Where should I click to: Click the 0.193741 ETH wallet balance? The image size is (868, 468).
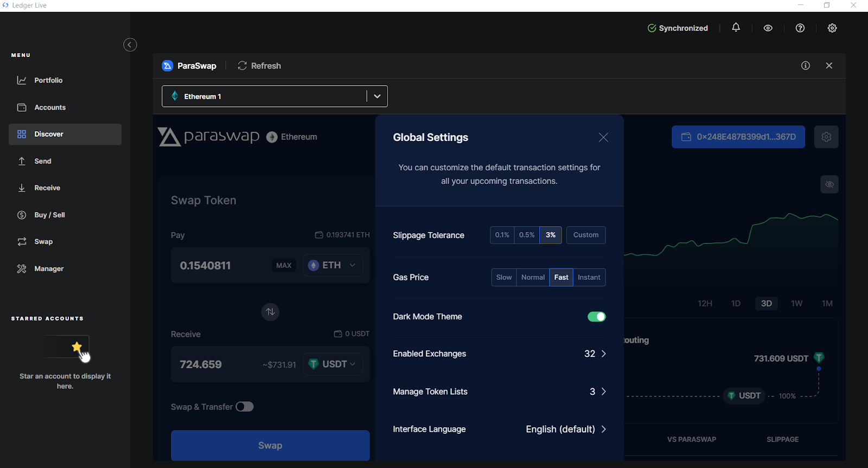pyautogui.click(x=342, y=235)
